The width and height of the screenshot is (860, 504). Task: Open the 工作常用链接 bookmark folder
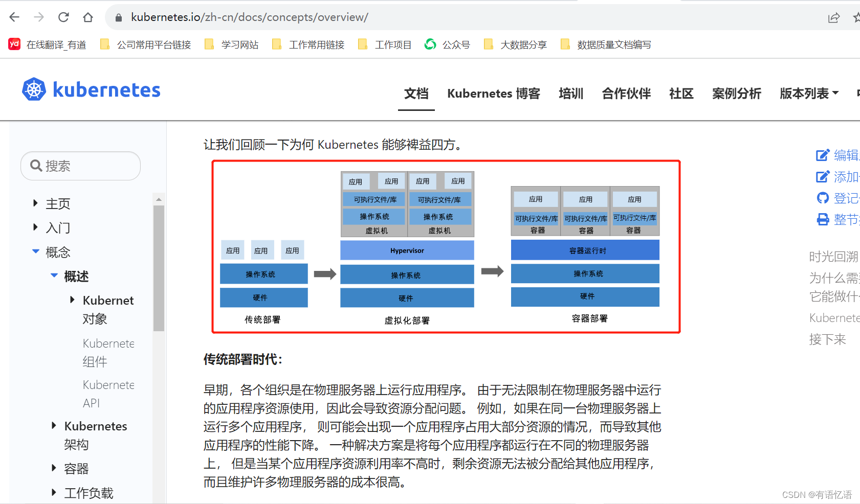308,44
